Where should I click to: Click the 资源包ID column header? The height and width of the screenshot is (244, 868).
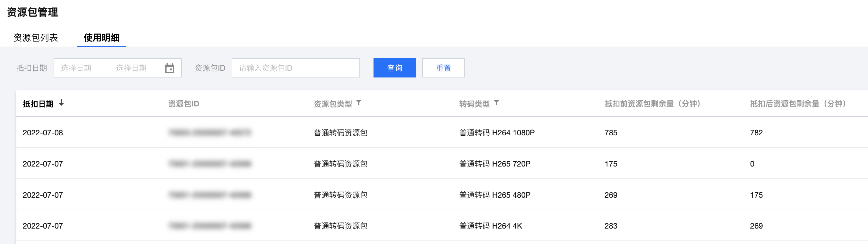[x=184, y=104]
